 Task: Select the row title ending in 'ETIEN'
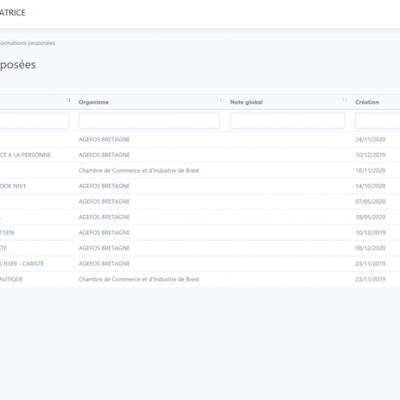tap(7, 233)
